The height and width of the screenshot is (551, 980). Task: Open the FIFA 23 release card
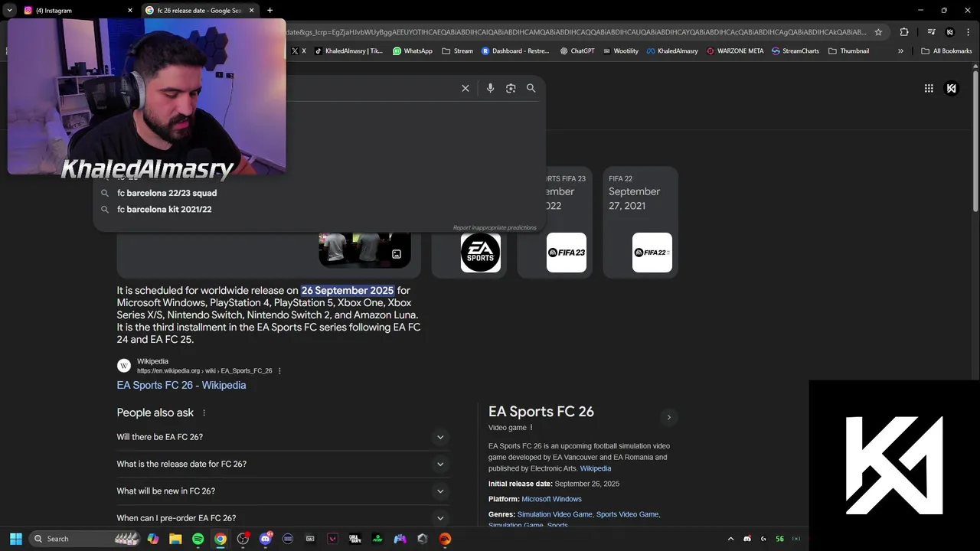(567, 222)
